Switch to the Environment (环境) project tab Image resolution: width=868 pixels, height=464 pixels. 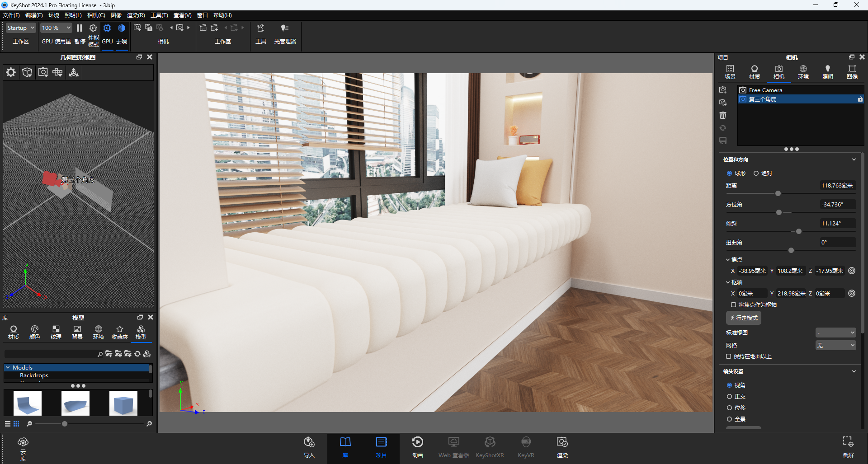(x=803, y=72)
